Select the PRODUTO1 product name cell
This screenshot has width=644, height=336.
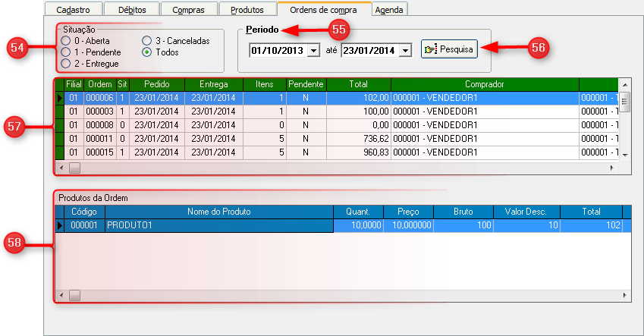(219, 225)
